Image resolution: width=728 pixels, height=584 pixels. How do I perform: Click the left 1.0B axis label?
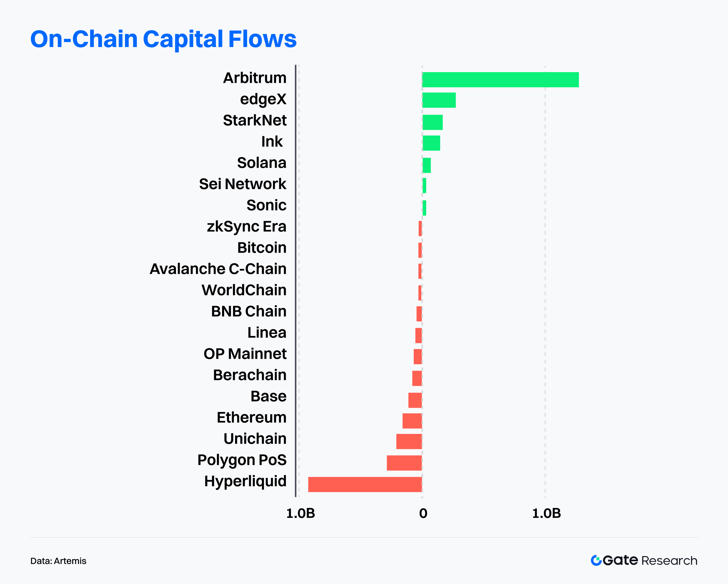301,513
